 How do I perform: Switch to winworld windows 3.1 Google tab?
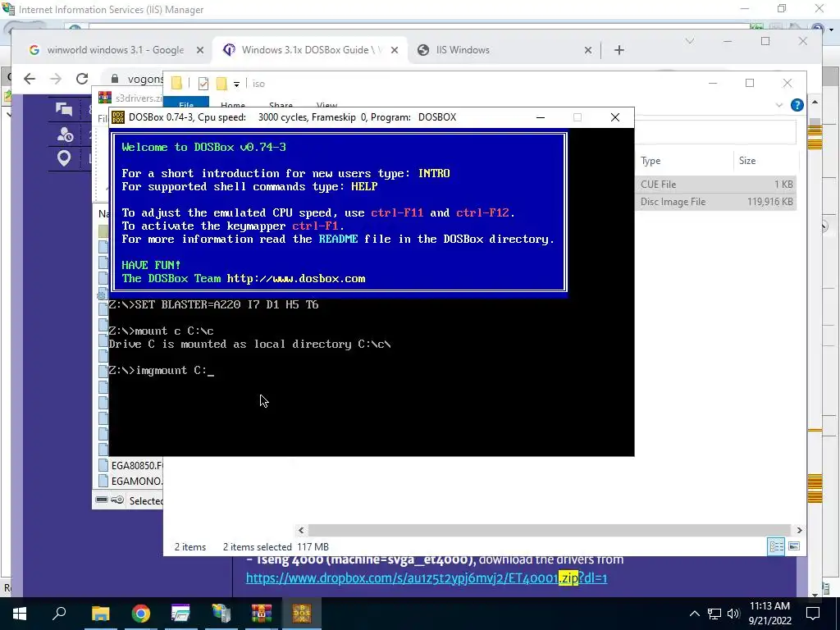pyautogui.click(x=116, y=50)
